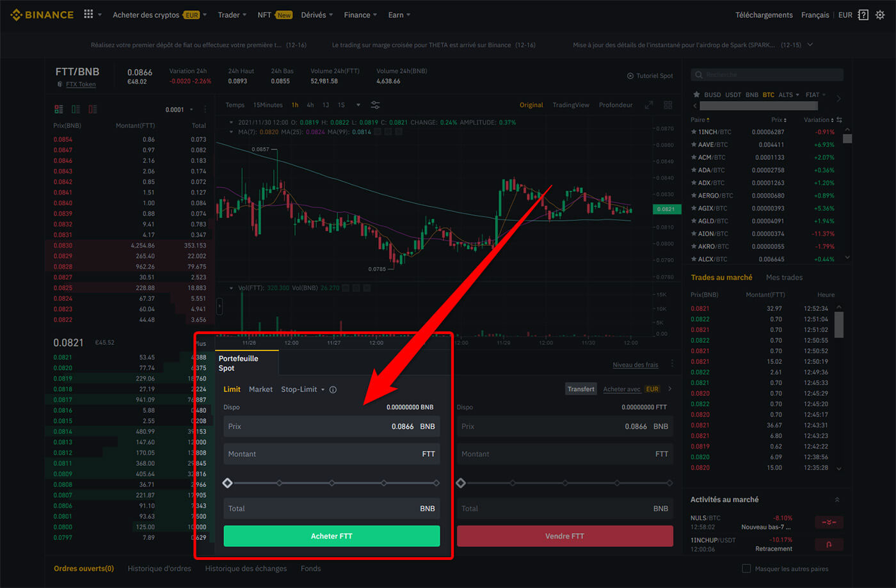Click the Recherche pair search field
This screenshot has width=896, height=588.
tap(767, 75)
